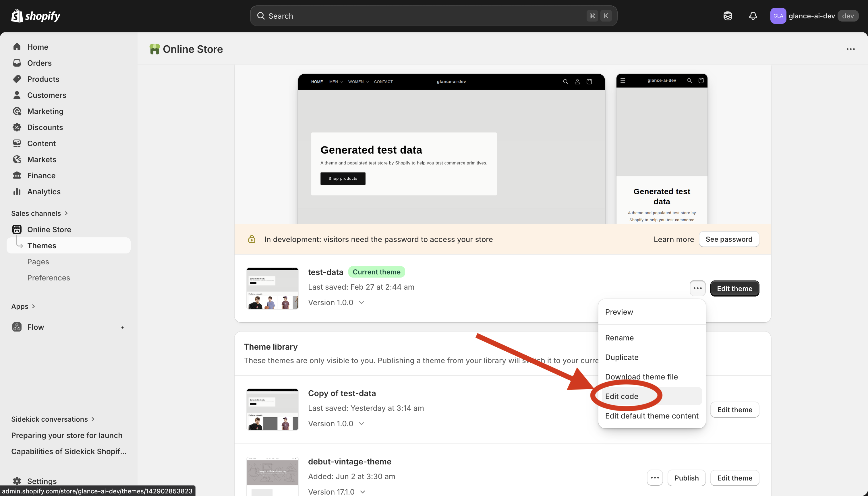Viewport: 868px width, 496px height.
Task: Click Edit theme for test-data
Action: click(x=734, y=288)
